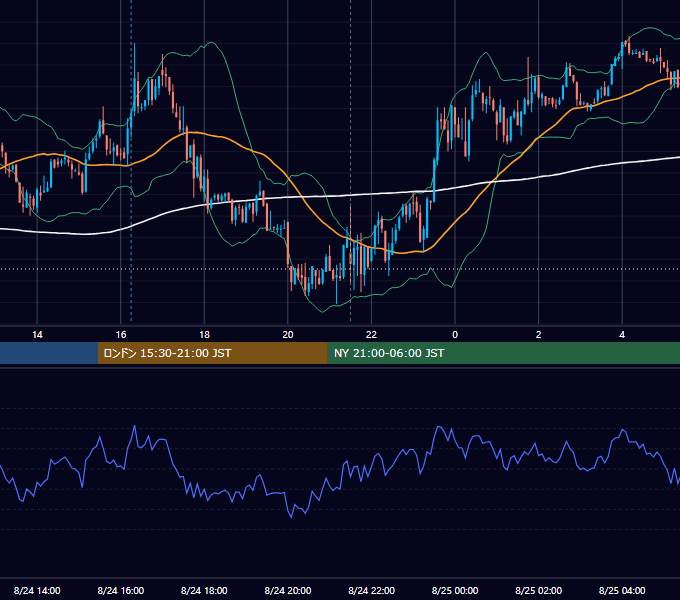Click the '8/24 22:00' date label
Screen dimensions: 680x600
tap(372, 590)
